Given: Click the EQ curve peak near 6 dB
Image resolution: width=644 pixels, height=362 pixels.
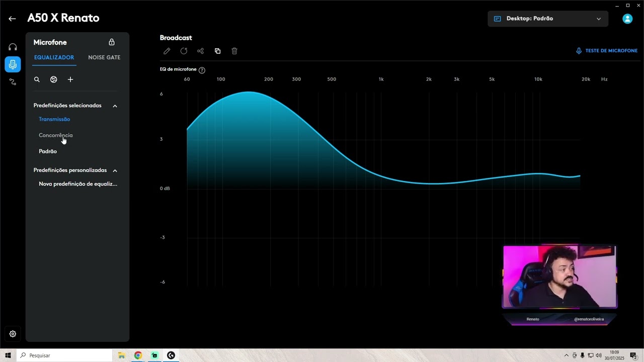Looking at the screenshot, I should [249, 92].
